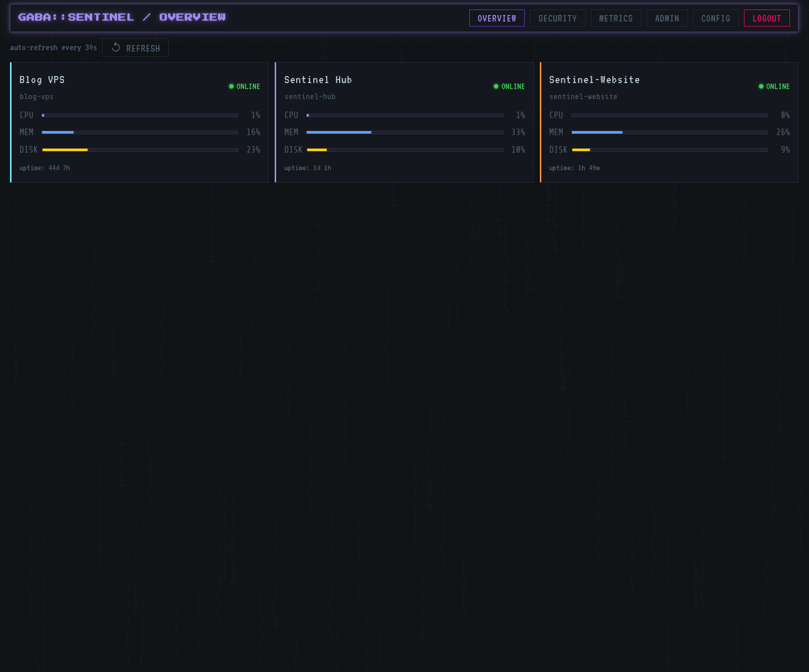Image resolution: width=809 pixels, height=672 pixels.
Task: Click the auto-refresh every 30s label
Action: [54, 47]
